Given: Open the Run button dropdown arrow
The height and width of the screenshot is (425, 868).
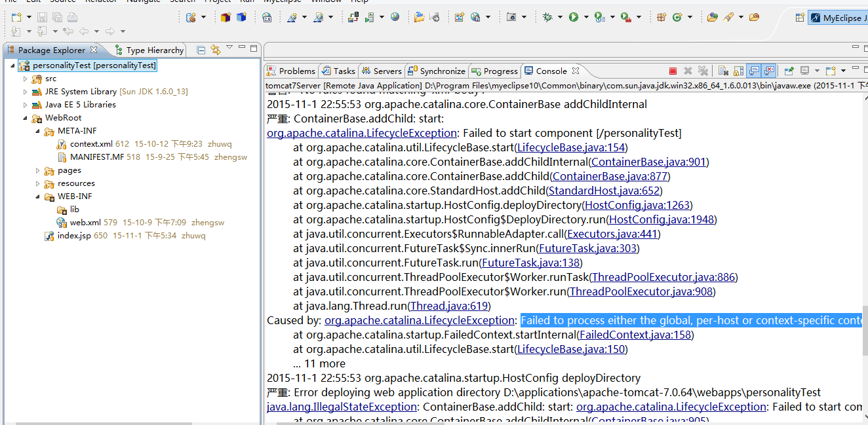Looking at the screenshot, I should (585, 18).
